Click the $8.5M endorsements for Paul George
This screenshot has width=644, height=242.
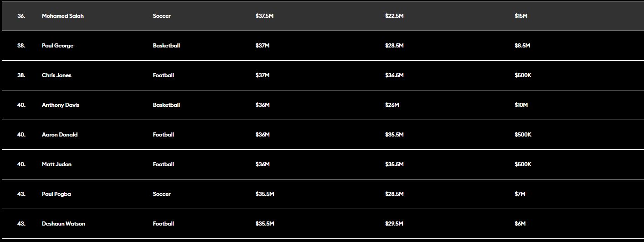pos(522,46)
